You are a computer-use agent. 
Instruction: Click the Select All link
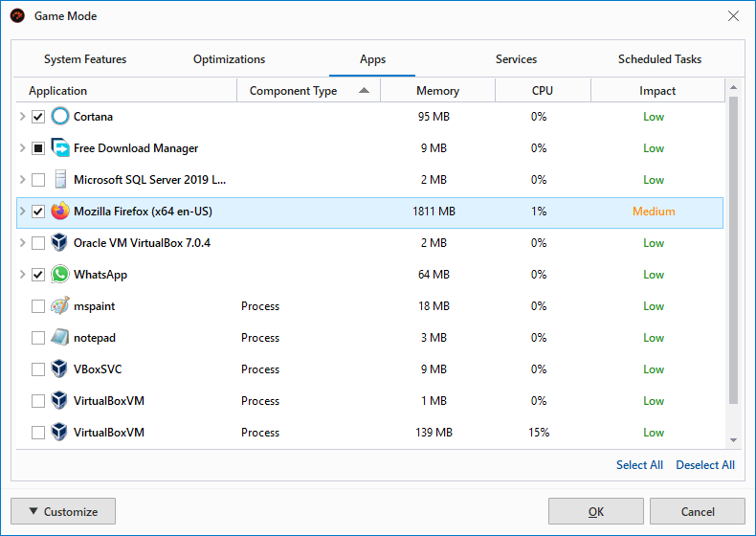click(639, 465)
